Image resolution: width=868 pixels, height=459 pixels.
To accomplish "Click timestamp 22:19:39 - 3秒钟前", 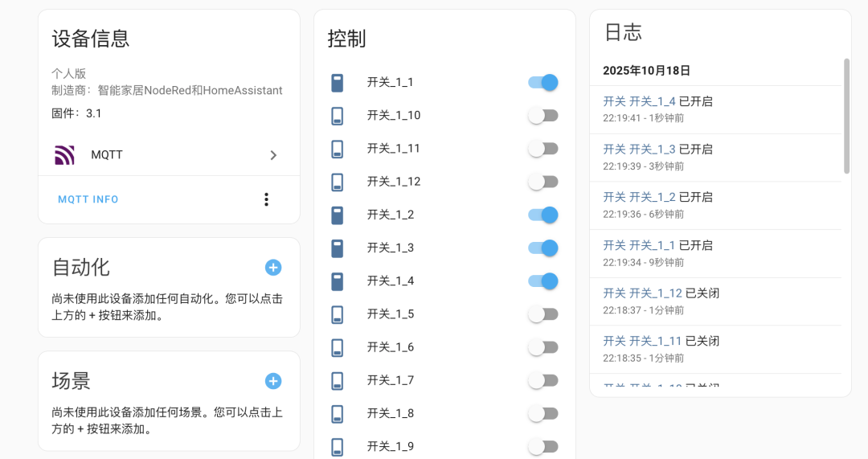I will tap(643, 166).
